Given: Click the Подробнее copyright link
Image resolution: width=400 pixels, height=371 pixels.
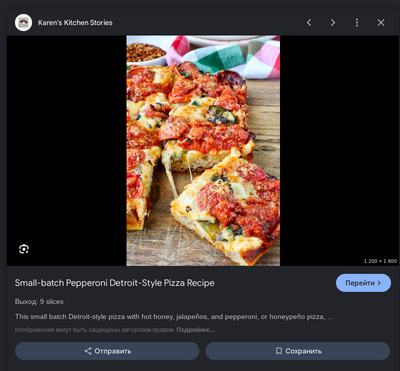Looking at the screenshot, I should pos(195,330).
